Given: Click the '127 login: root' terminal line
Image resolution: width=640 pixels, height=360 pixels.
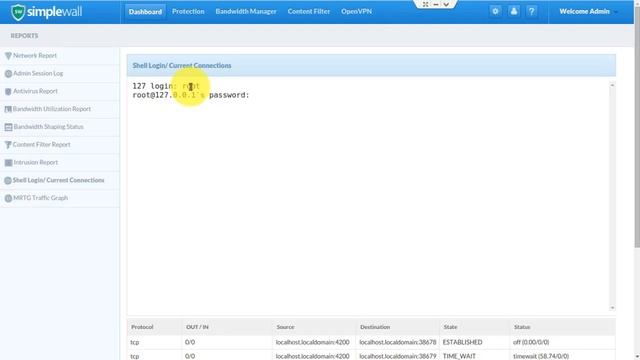Looking at the screenshot, I should (x=166, y=86).
